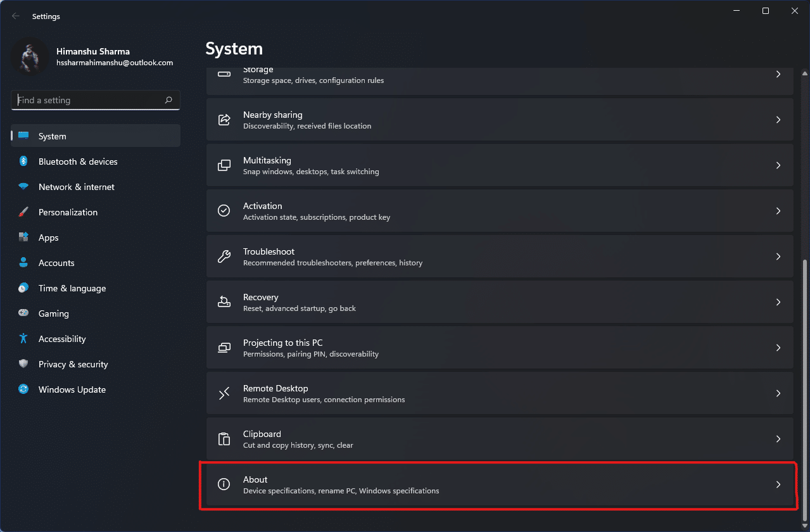This screenshot has height=532, width=810.
Task: Open About row chevron
Action: (778, 484)
